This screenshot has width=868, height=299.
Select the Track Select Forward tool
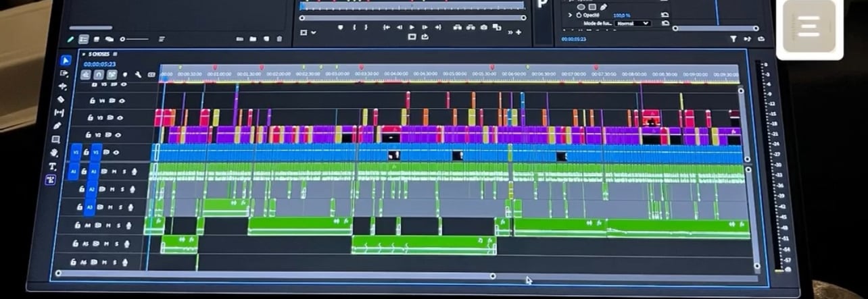64,73
